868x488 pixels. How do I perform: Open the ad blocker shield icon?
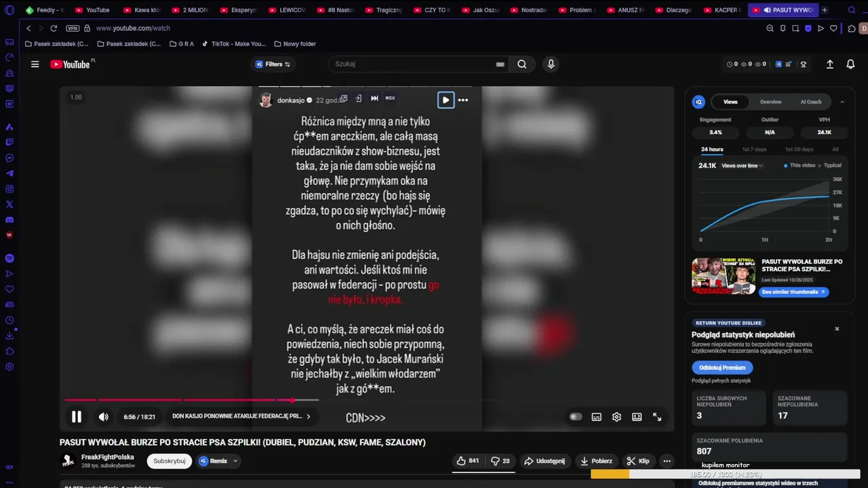(808, 28)
